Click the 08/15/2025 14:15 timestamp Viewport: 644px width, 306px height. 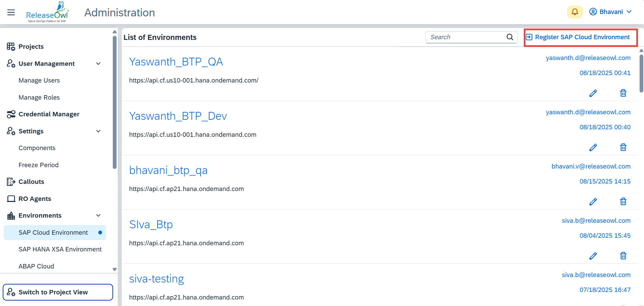point(605,181)
